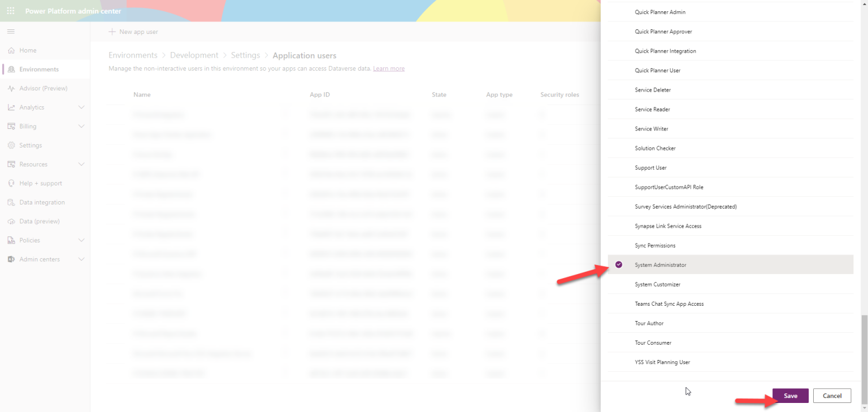
Task: Select the Tour Author role
Action: tap(731, 323)
